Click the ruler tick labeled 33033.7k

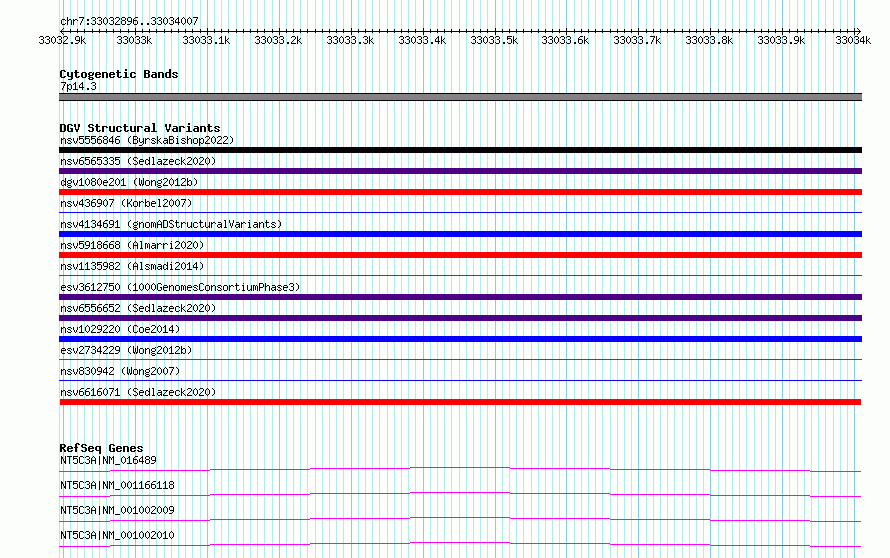pyautogui.click(x=637, y=40)
